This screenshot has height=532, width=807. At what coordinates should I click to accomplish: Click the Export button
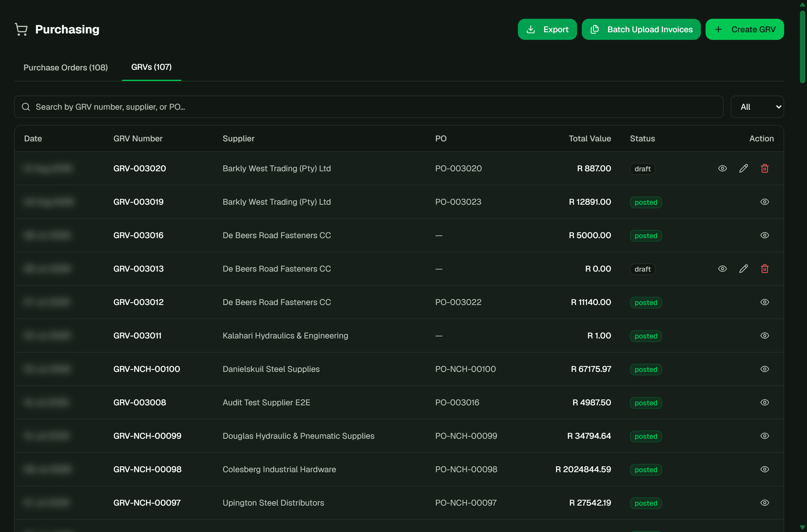547,30
